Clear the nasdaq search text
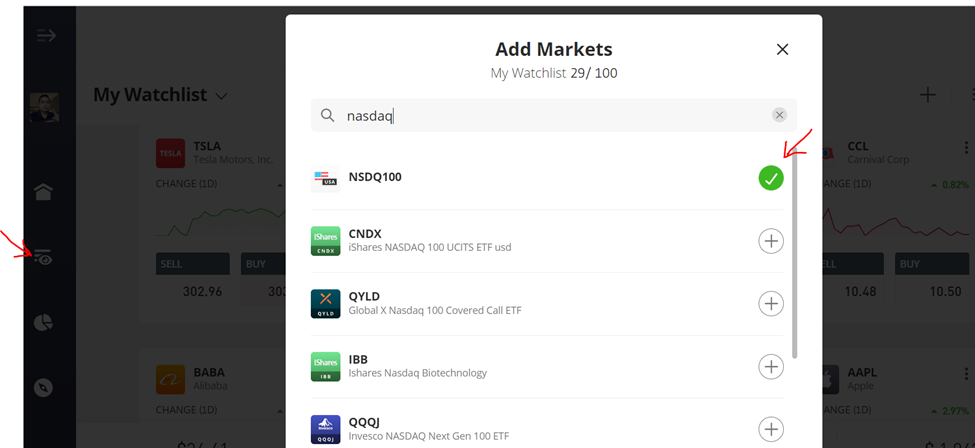Viewport: 975px width, 448px height. (x=779, y=115)
